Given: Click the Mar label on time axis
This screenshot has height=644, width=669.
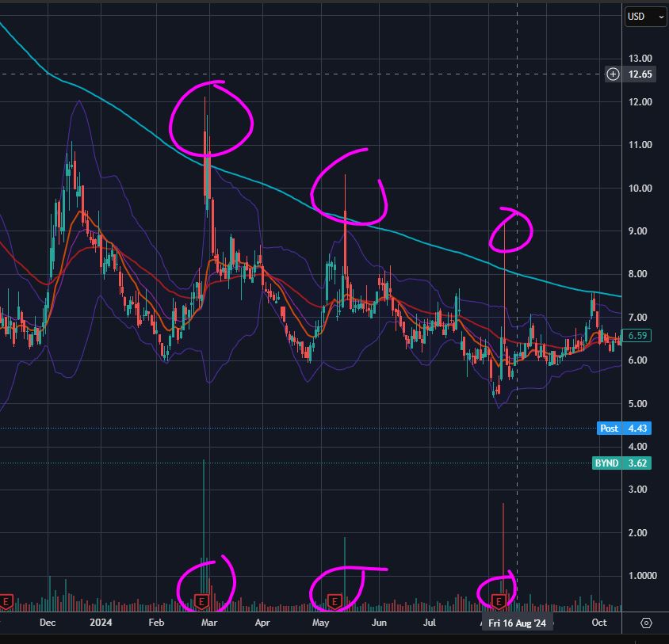Looking at the screenshot, I should pyautogui.click(x=209, y=623).
